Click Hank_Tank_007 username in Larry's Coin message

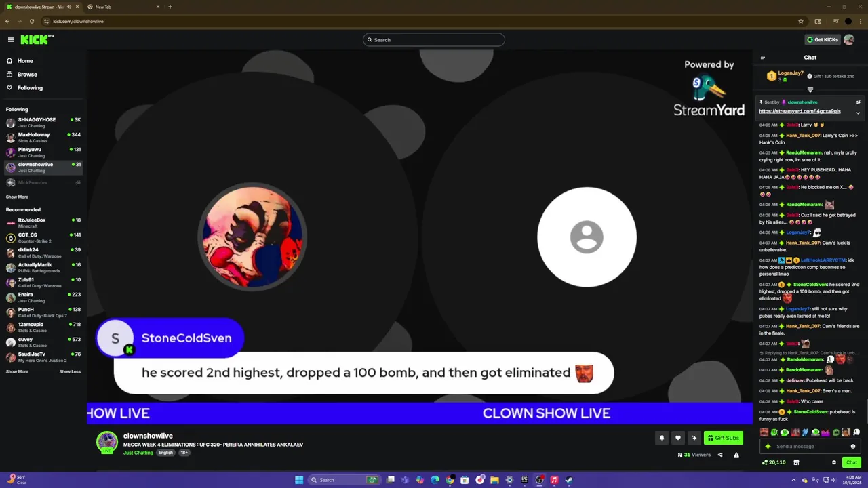[x=804, y=136]
